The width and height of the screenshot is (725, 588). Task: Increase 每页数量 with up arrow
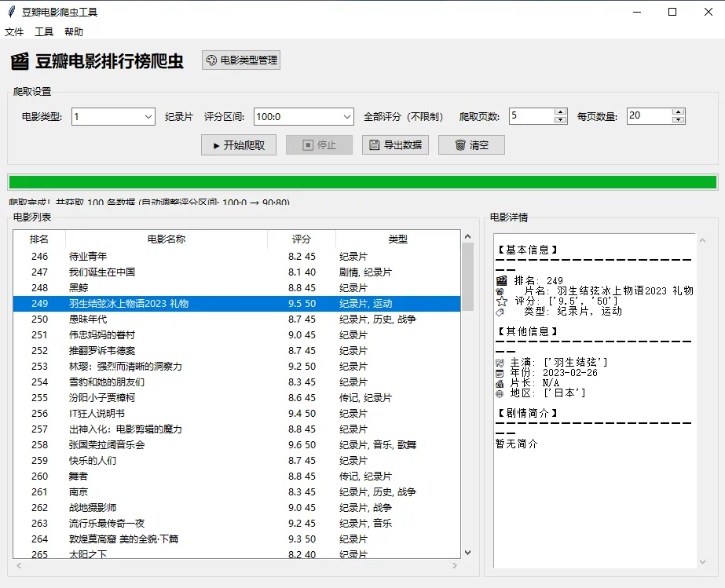click(679, 112)
